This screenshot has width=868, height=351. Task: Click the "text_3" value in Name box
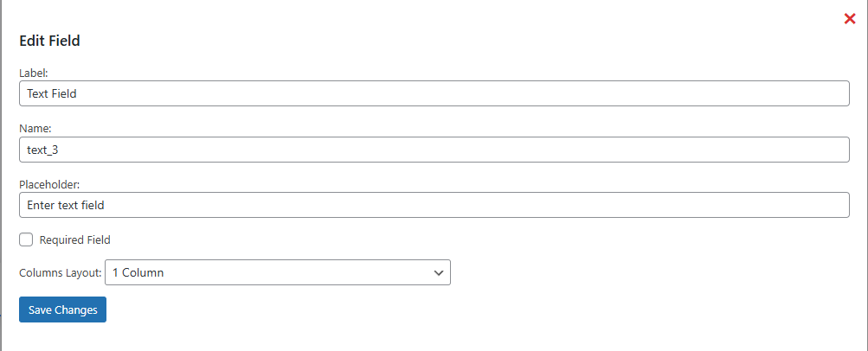[43, 150]
